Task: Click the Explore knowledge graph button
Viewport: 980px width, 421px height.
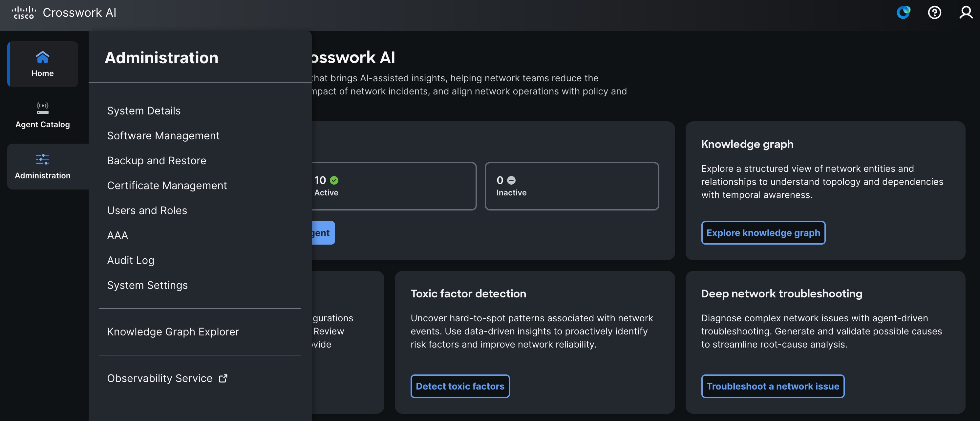Action: point(763,232)
